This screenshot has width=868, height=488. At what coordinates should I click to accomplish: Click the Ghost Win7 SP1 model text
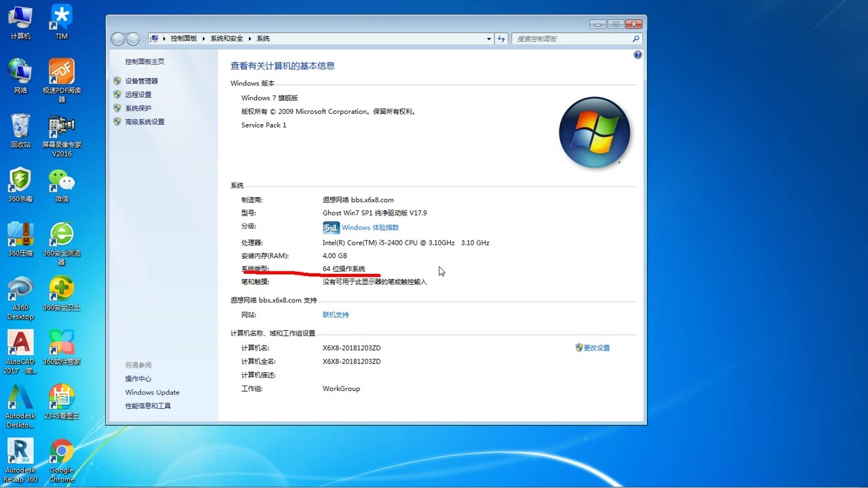(375, 213)
